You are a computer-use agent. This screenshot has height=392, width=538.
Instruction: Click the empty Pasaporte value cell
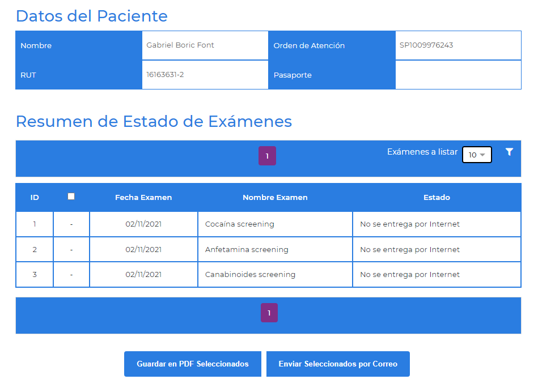(459, 75)
